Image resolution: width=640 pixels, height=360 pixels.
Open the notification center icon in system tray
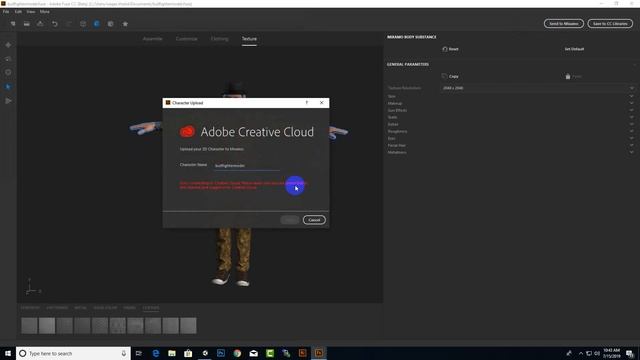point(630,353)
